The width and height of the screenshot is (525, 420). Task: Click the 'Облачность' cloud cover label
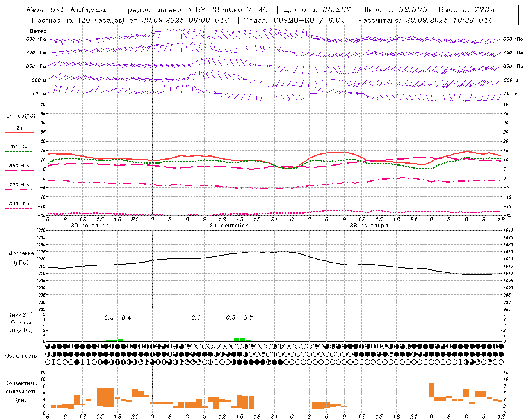(x=21, y=356)
